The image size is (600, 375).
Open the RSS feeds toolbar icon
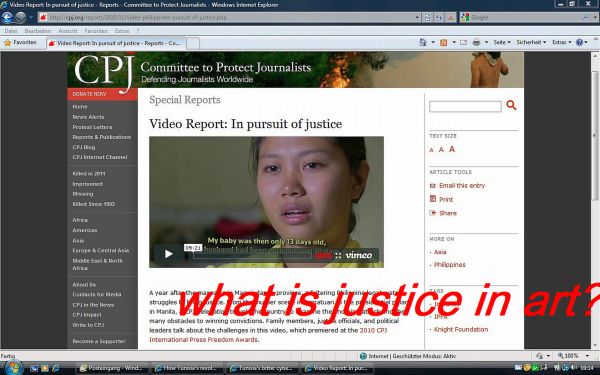(x=443, y=42)
